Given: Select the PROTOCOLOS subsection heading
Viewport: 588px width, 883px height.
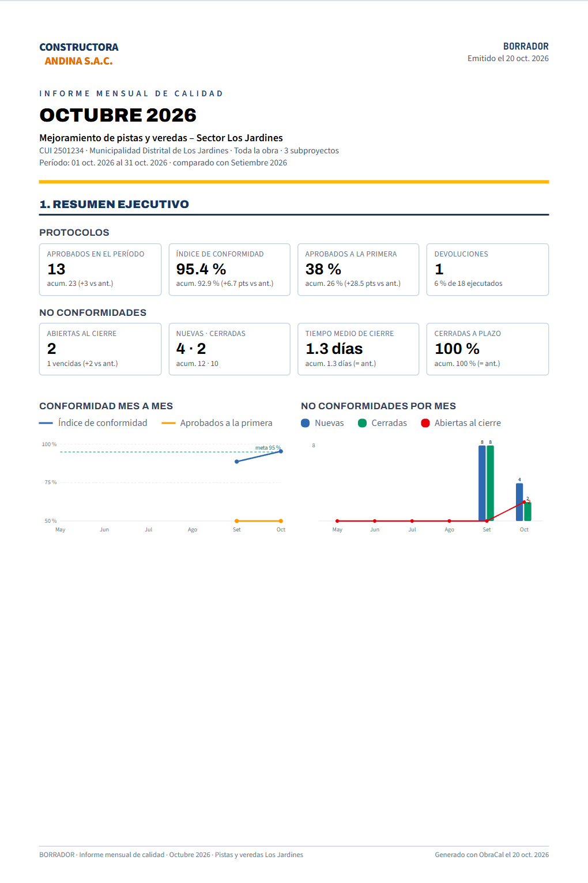Looking at the screenshot, I should click(74, 232).
